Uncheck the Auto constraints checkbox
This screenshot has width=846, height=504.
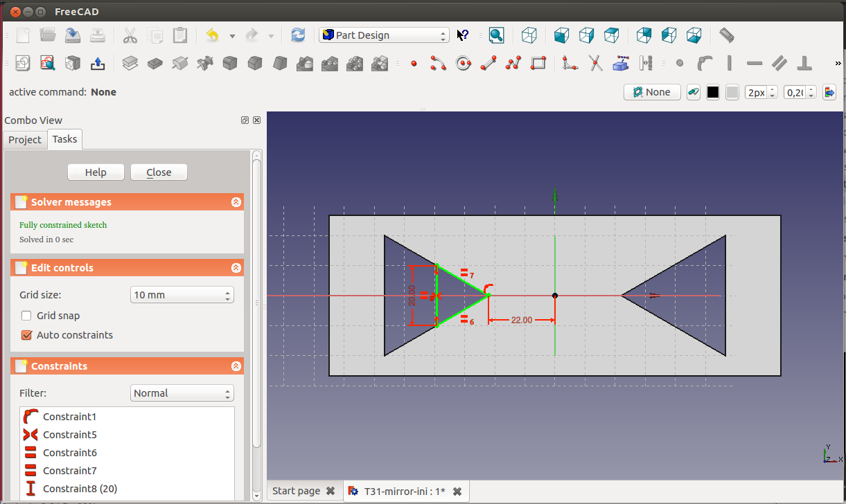pos(27,335)
